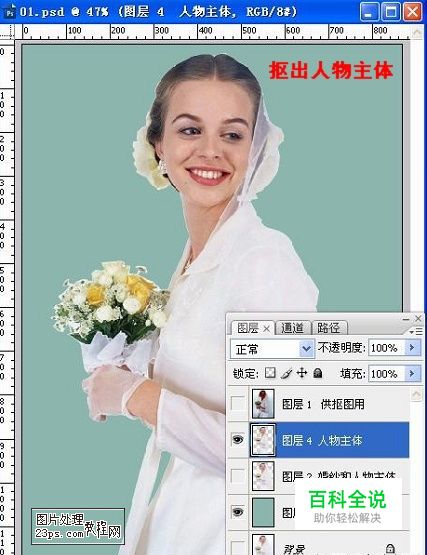Close the 01.psd document window

[413, 12]
